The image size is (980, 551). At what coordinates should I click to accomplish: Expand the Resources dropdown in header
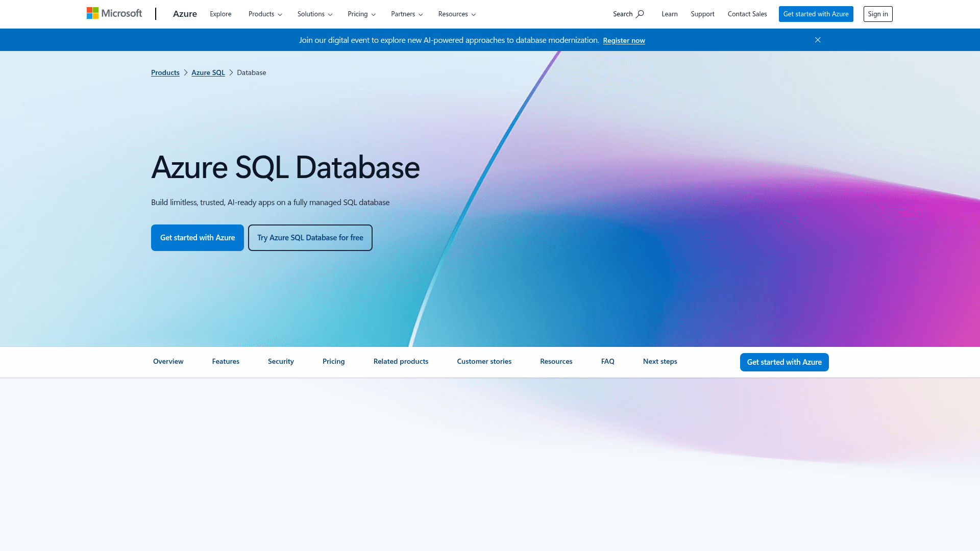pyautogui.click(x=457, y=14)
